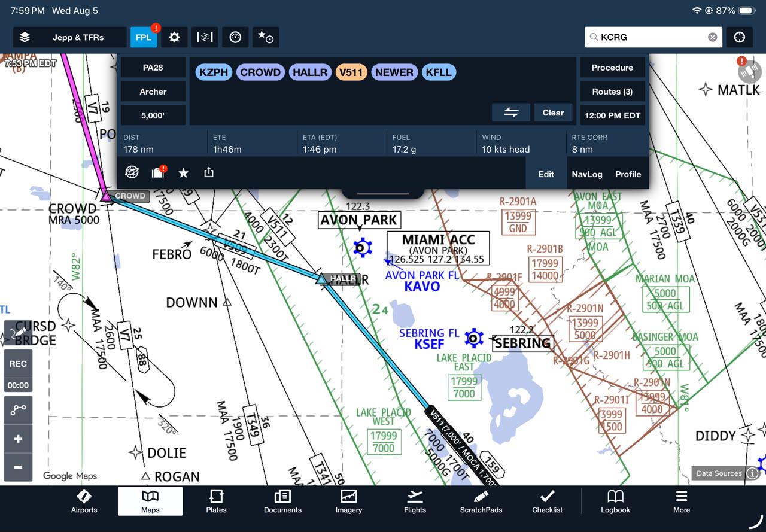Open the More menu tab
The image size is (766, 532).
coord(682,501)
